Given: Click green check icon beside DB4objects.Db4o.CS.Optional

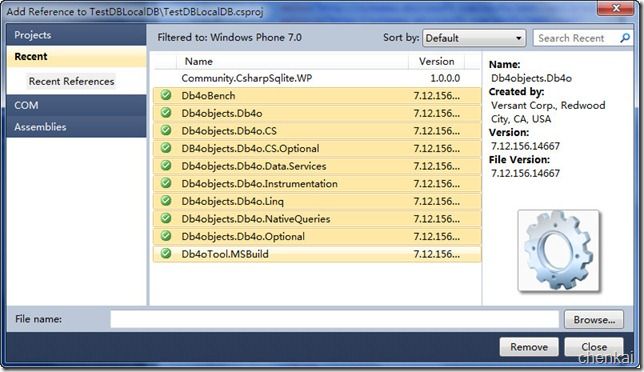Looking at the screenshot, I should tap(166, 148).
